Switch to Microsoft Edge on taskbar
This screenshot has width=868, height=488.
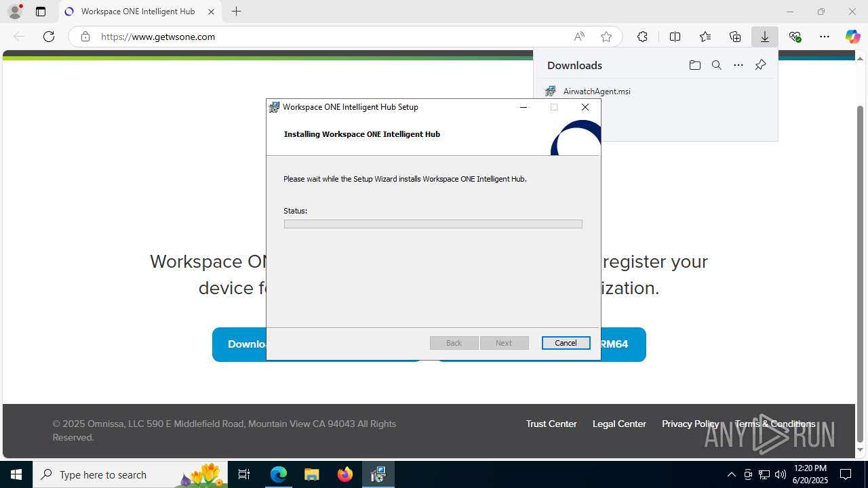coord(279,474)
